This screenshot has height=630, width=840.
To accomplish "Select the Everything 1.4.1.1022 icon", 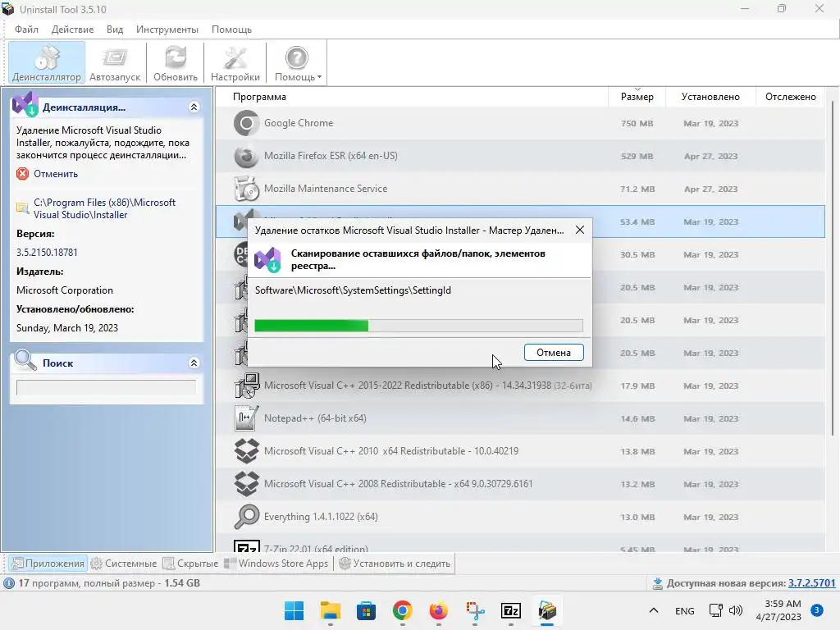I will [246, 517].
